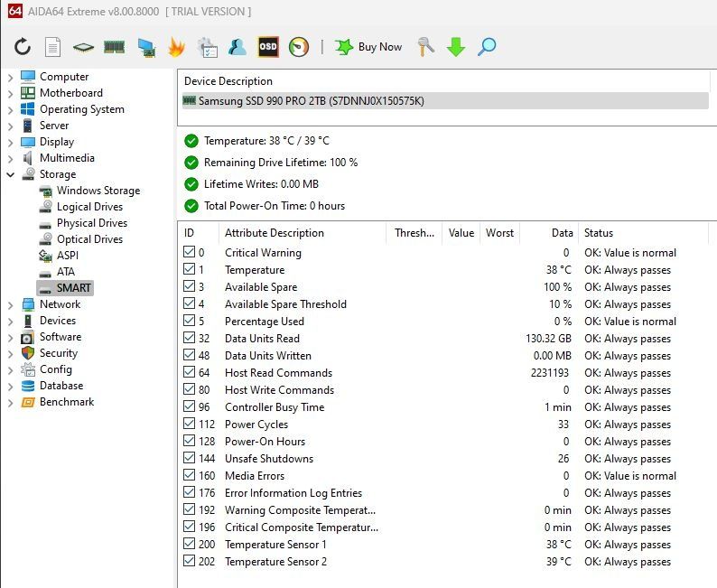This screenshot has width=717, height=588.
Task: Select Benchmark tree node
Action: tap(67, 401)
